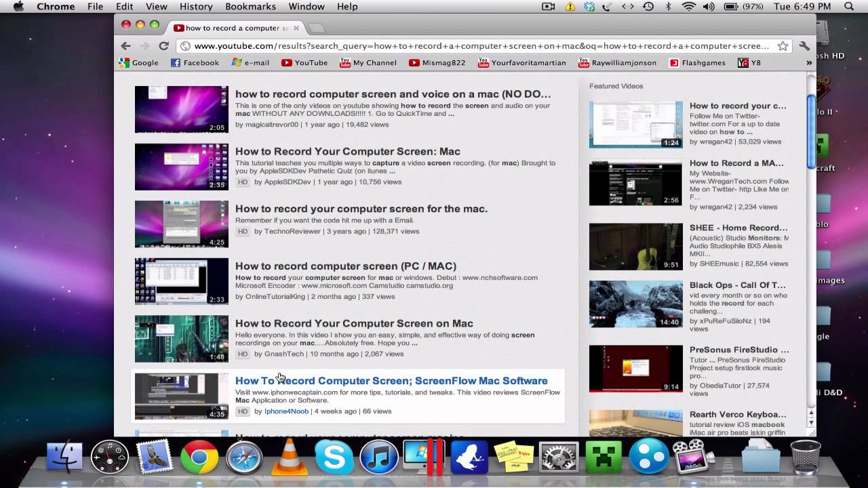The height and width of the screenshot is (488, 868).
Task: Open the Help menu
Action: [347, 7]
